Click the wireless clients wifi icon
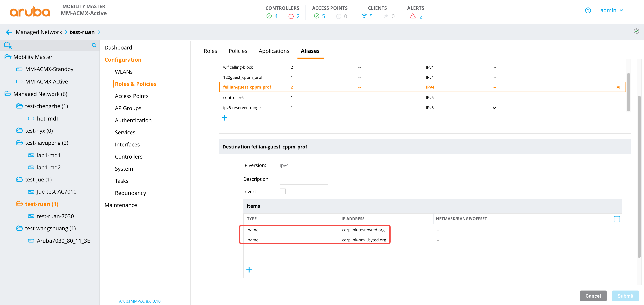This screenshot has height=305, width=644. click(x=364, y=16)
